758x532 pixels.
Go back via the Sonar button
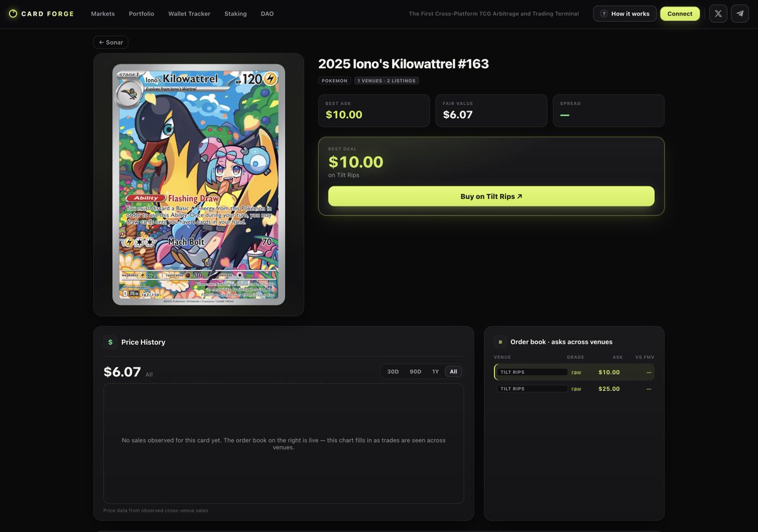[x=111, y=42]
